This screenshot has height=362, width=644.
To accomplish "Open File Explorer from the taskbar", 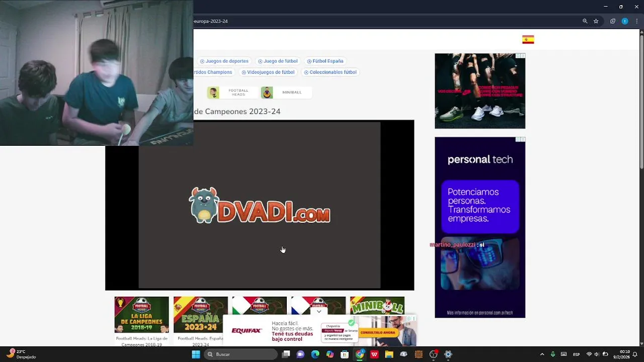I will pyautogui.click(x=389, y=354).
